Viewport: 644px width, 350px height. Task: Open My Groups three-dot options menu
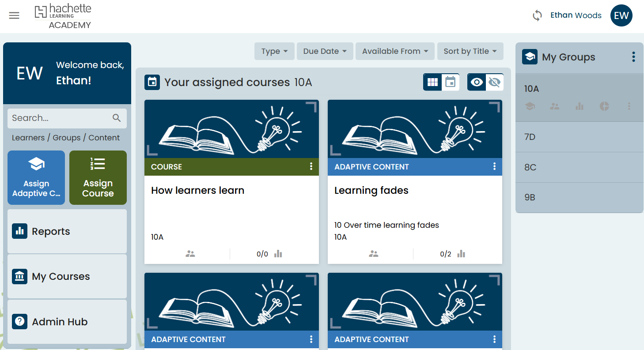(x=633, y=57)
